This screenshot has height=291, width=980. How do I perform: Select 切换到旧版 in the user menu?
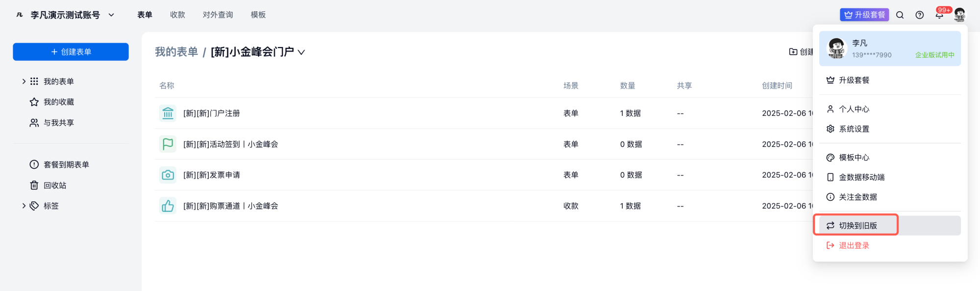[x=857, y=226]
